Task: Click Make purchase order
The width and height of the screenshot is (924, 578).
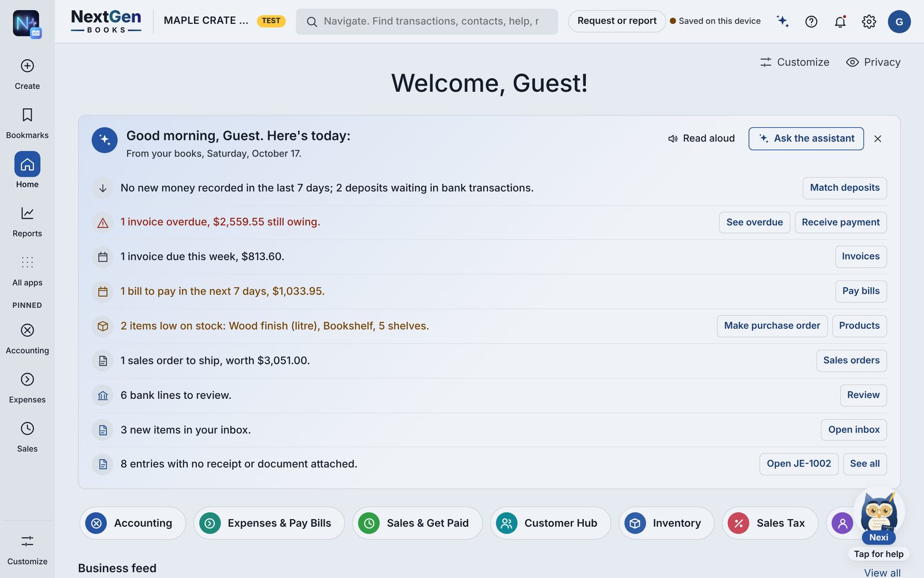Action: pyautogui.click(x=772, y=326)
